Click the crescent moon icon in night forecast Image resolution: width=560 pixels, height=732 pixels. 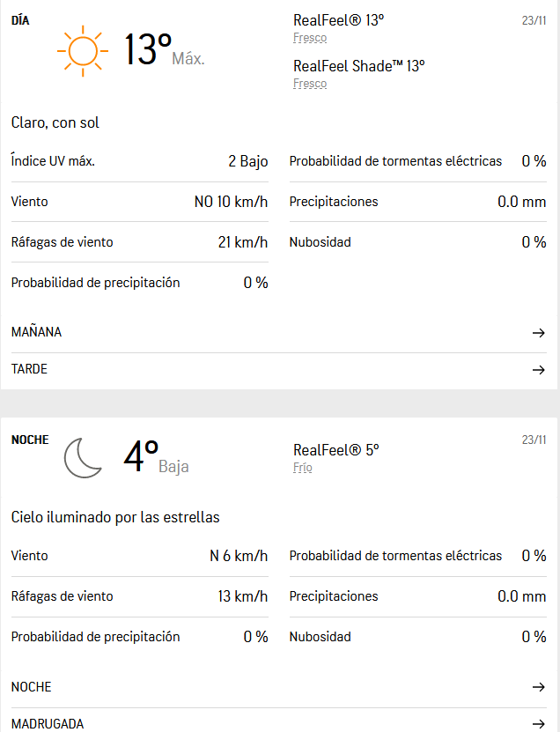point(83,458)
